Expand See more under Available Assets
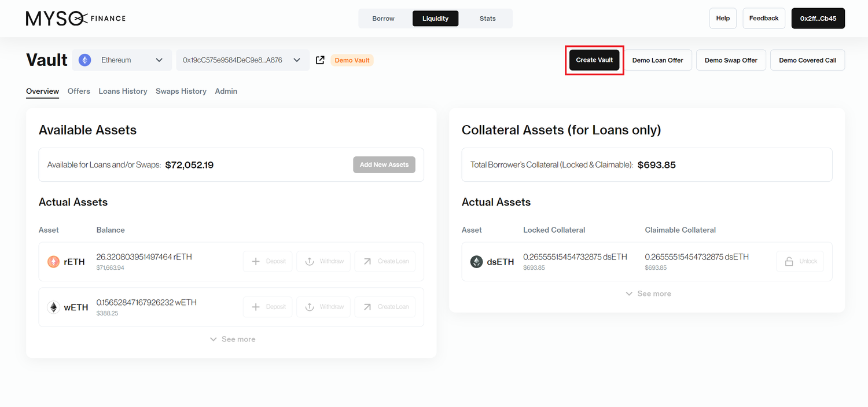This screenshot has width=868, height=407. 232,339
